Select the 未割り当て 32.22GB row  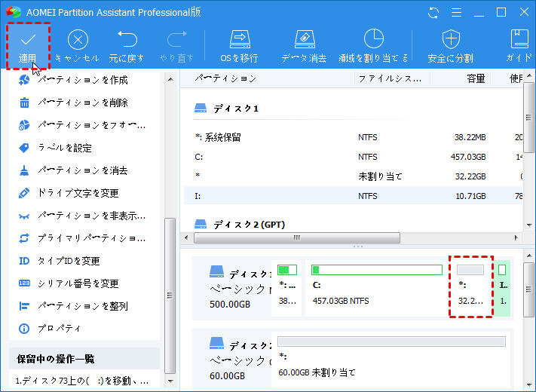[x=354, y=176]
